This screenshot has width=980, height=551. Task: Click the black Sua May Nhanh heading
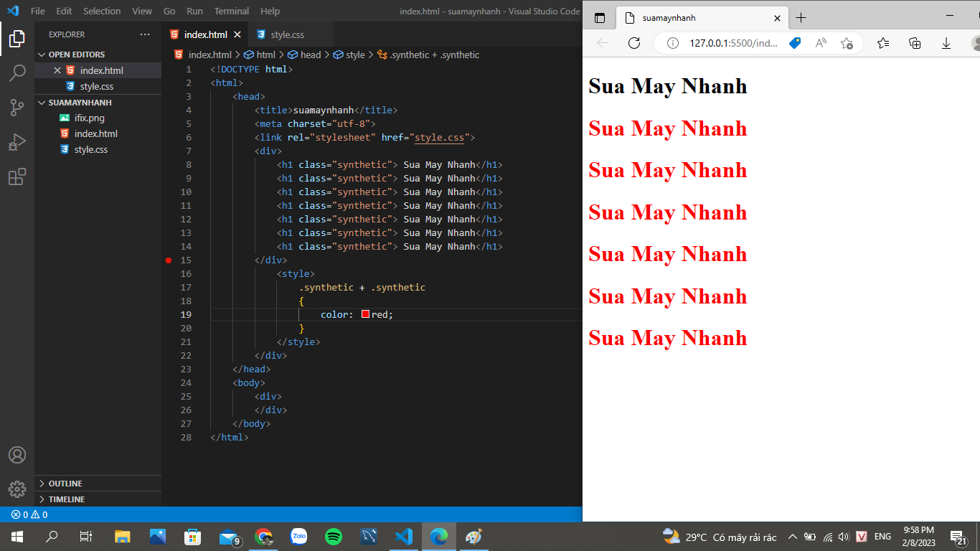pos(667,86)
